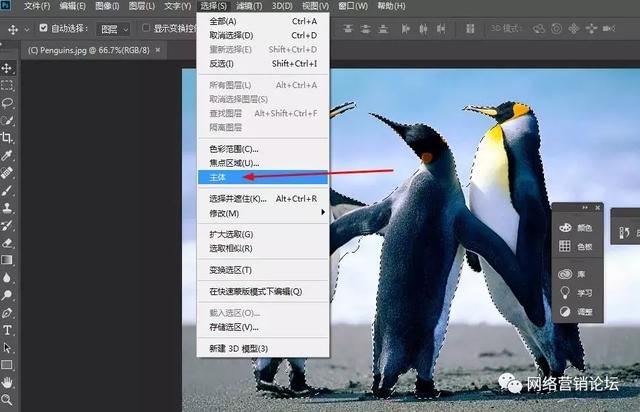
Task: Click the align horizontal centers icon
Action: pos(423,29)
